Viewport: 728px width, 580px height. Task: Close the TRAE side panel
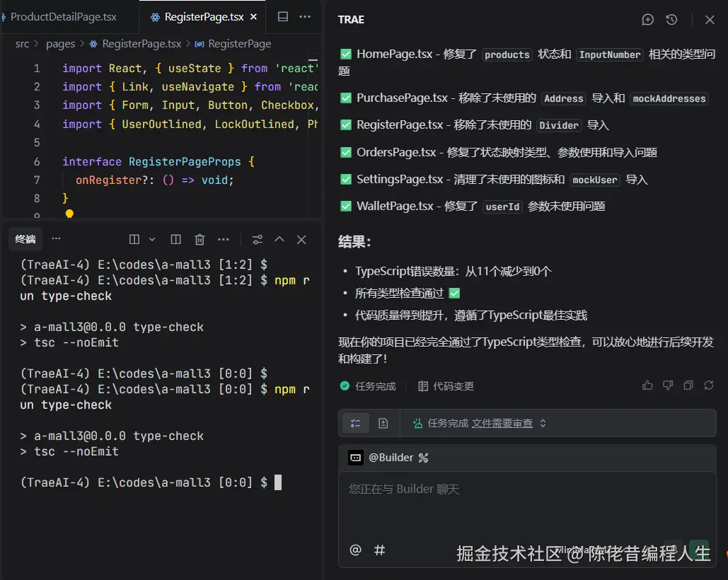click(710, 20)
